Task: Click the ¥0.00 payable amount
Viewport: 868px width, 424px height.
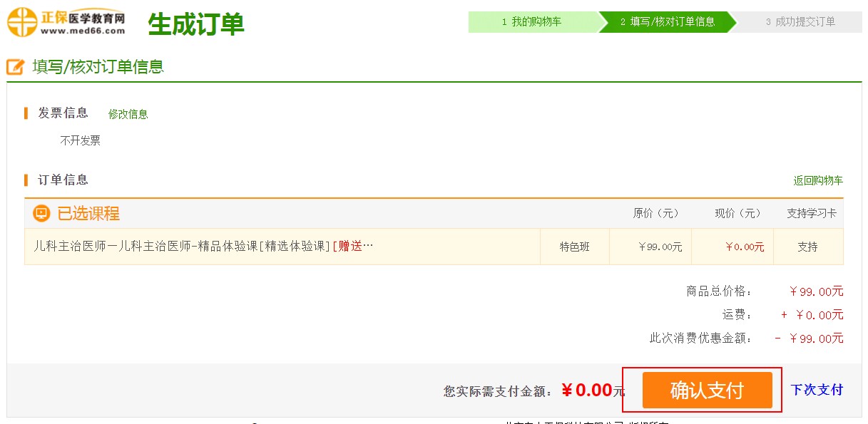Action: click(587, 390)
